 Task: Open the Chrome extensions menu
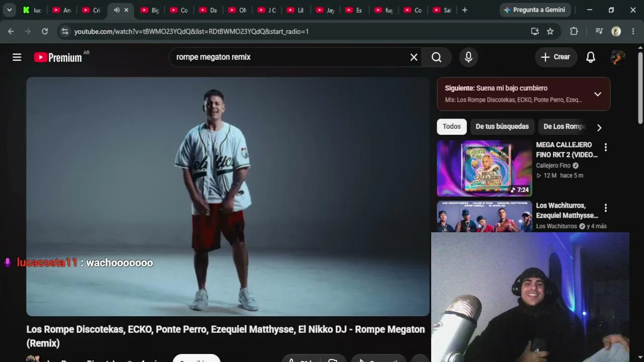coord(574,31)
